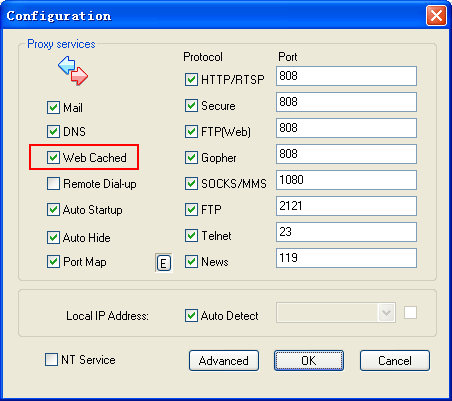The width and height of the screenshot is (452, 401).
Task: Select the HTTP/RTSP port field
Action: point(346,76)
